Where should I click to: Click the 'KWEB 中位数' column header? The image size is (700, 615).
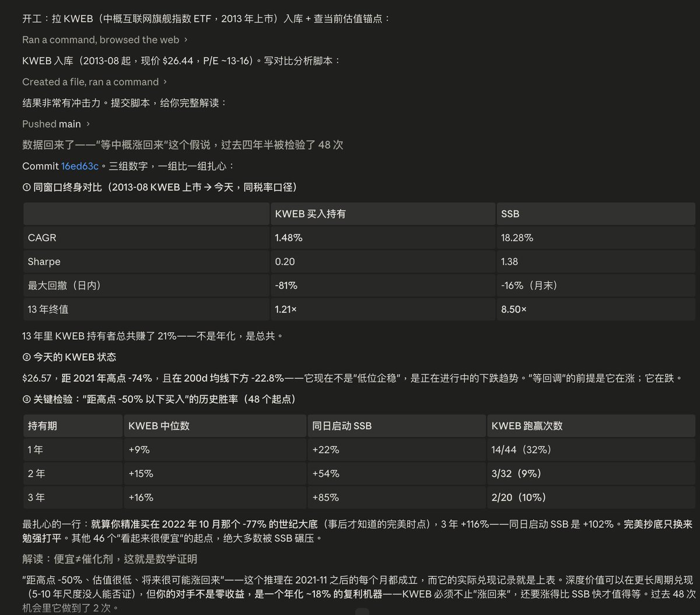(215, 426)
